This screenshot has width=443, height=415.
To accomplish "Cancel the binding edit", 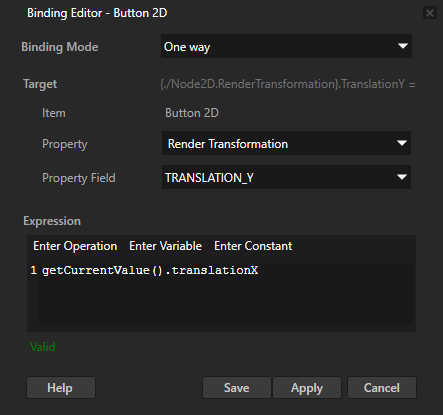I will 382,388.
